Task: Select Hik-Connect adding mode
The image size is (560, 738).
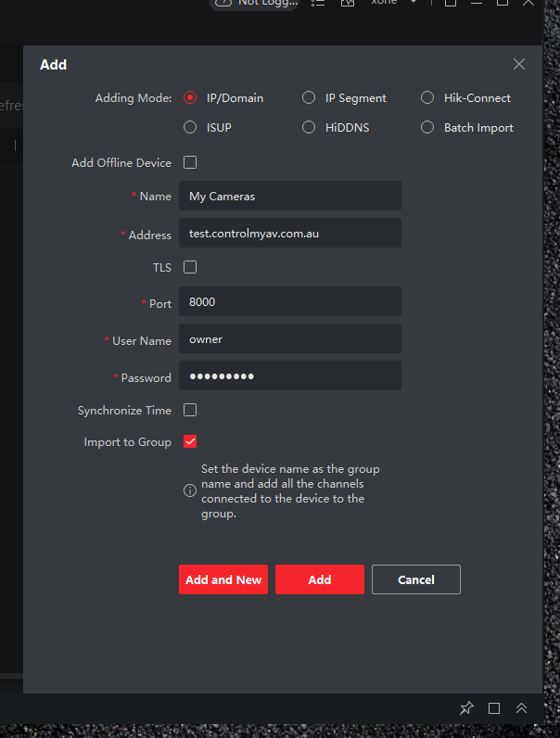Action: 427,98
